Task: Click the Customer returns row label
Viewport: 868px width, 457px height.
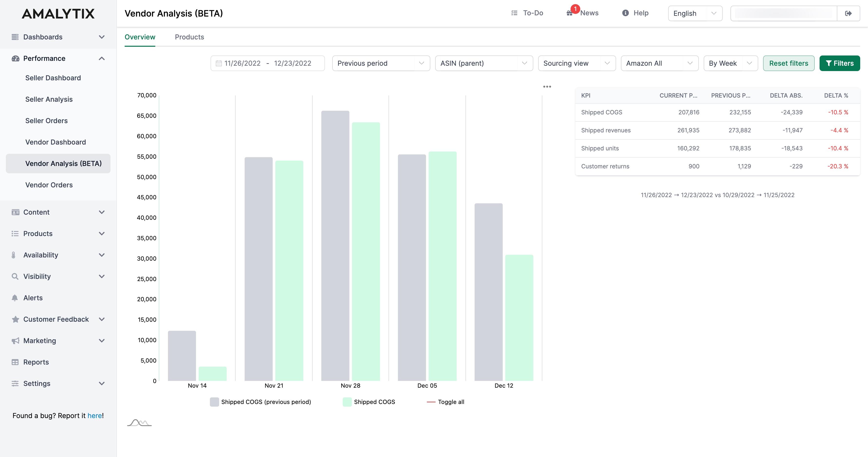Action: [x=605, y=166]
